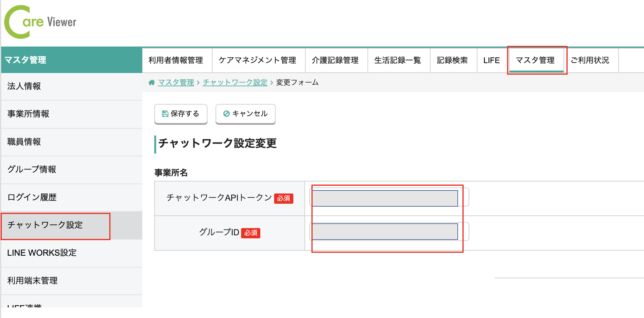Viewport: 644px width, 318px height.
Task: Open 法人情報 in the sidebar
Action: (x=24, y=86)
